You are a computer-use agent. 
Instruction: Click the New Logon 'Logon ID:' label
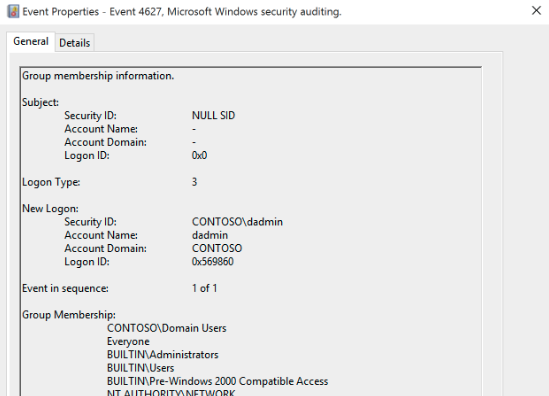point(87,262)
